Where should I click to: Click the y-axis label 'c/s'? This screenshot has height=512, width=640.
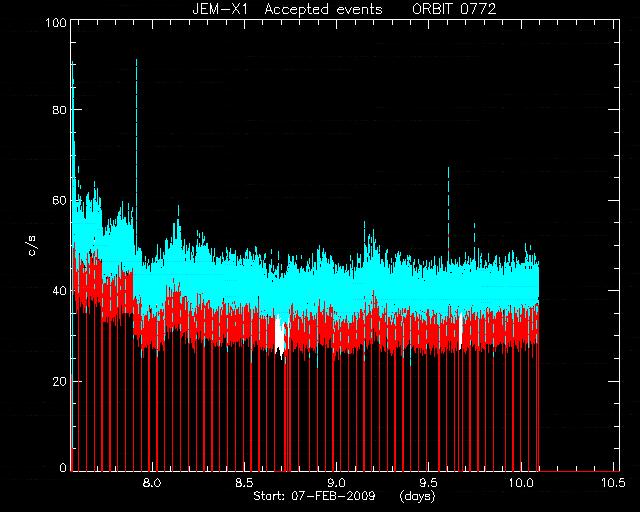(33, 245)
